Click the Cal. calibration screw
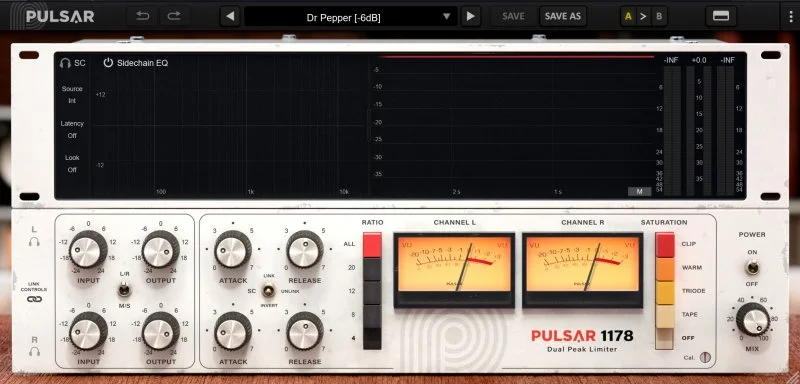800x384 pixels. [x=705, y=357]
